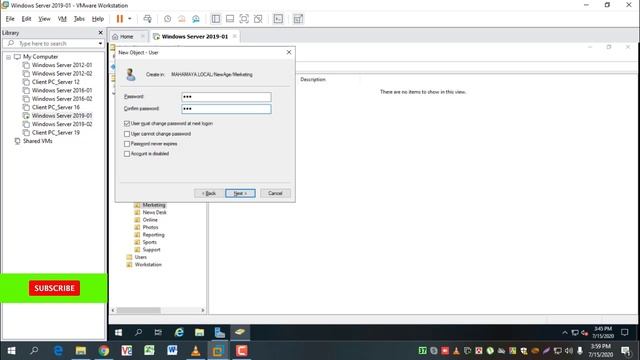The height and width of the screenshot is (360, 640).
Task: Open the power options dropdown arrow beside Pause
Action: coord(130,19)
